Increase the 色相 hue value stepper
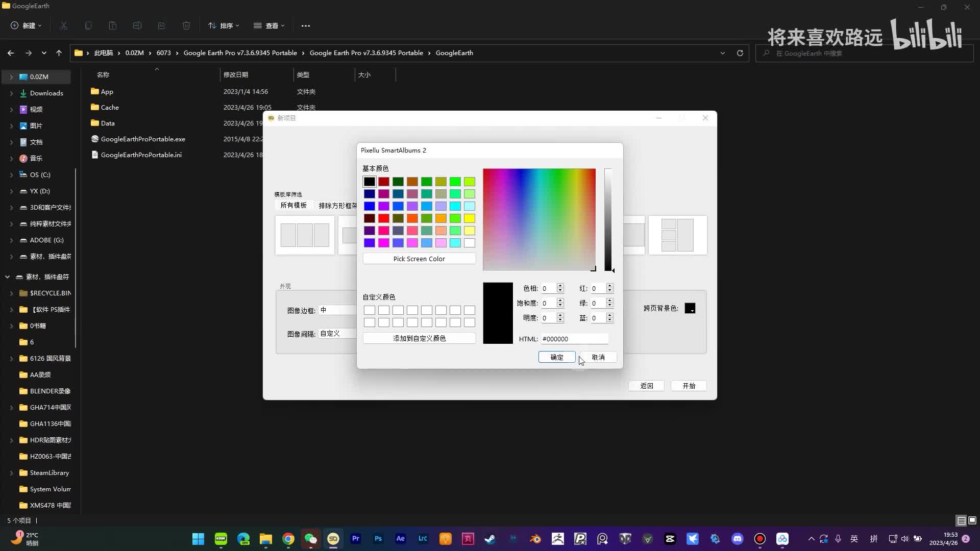This screenshot has width=980, height=551. [560, 286]
